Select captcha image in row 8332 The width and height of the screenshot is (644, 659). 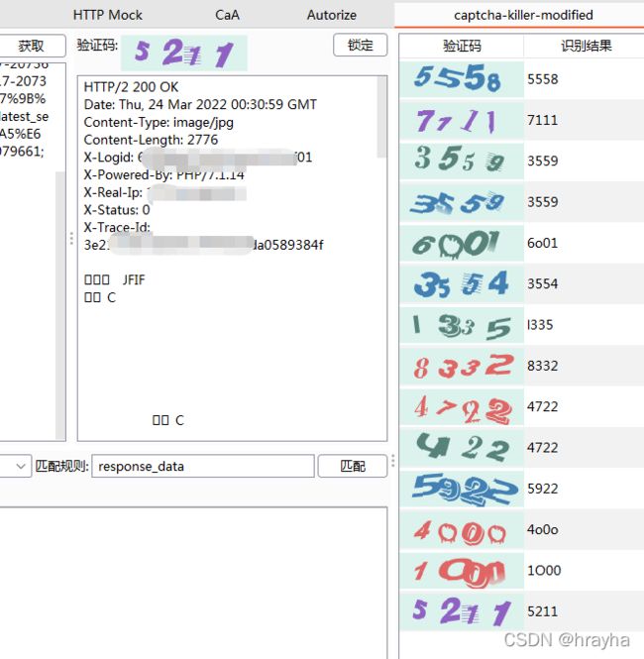(x=462, y=366)
